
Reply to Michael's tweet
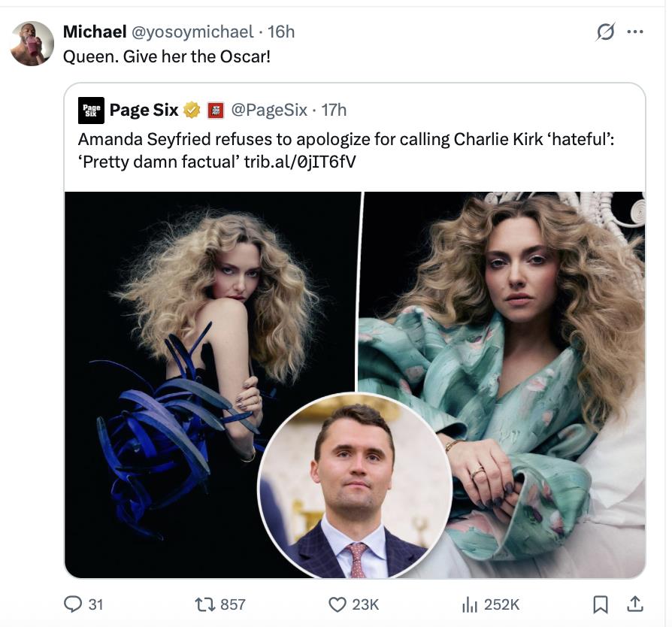(75, 604)
